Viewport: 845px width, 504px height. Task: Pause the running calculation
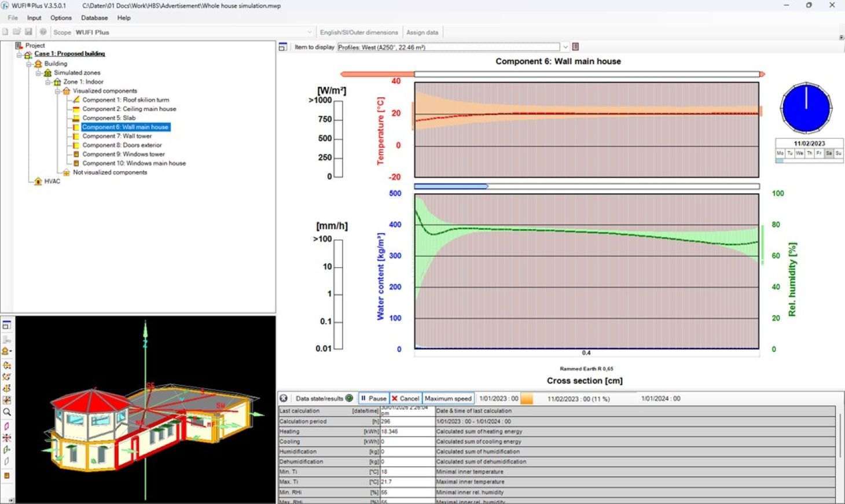(x=373, y=398)
